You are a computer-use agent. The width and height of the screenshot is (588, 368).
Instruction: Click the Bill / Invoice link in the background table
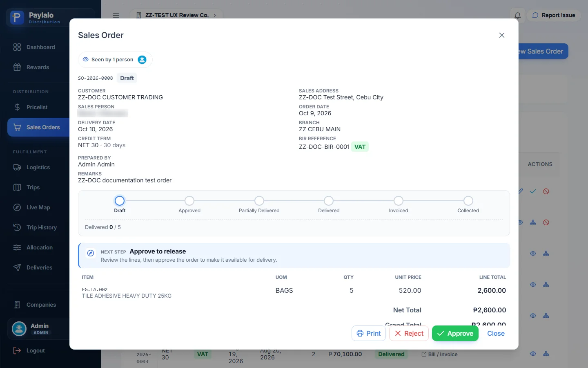pyautogui.click(x=439, y=354)
